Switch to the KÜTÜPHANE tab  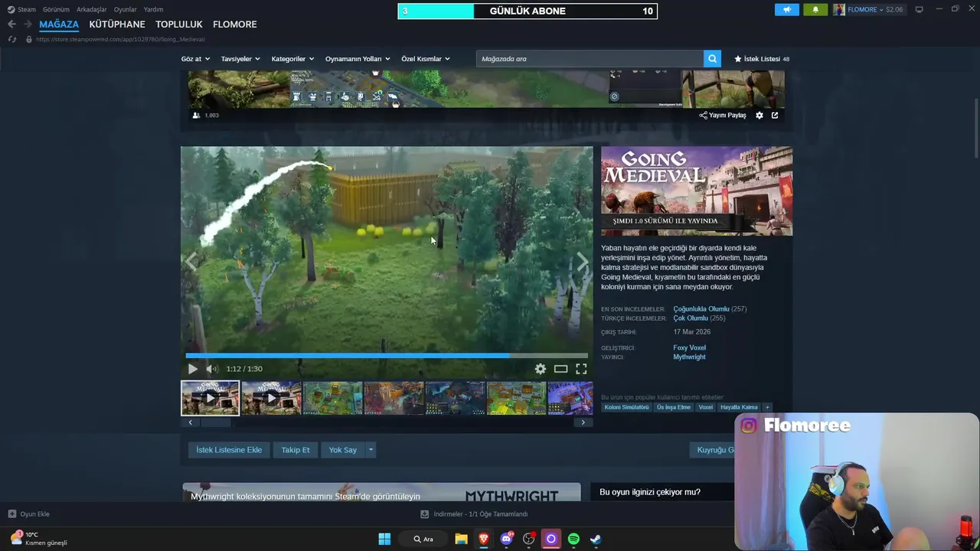click(x=117, y=24)
